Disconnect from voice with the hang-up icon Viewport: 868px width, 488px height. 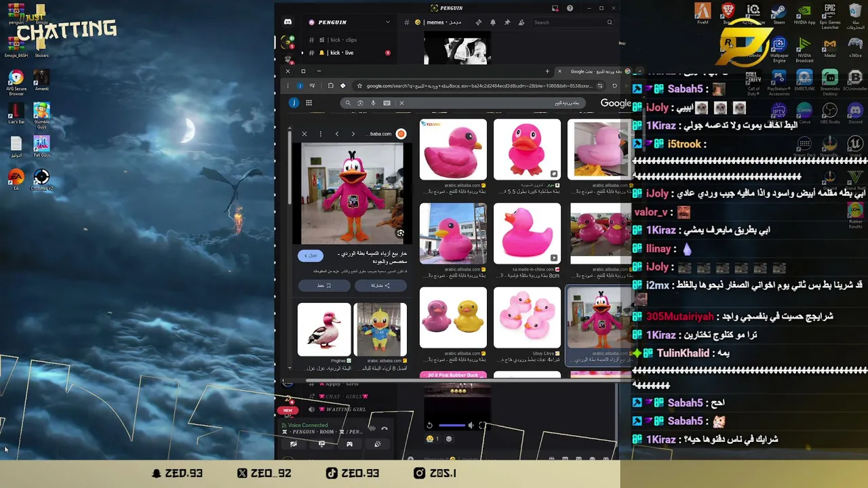coord(384,428)
